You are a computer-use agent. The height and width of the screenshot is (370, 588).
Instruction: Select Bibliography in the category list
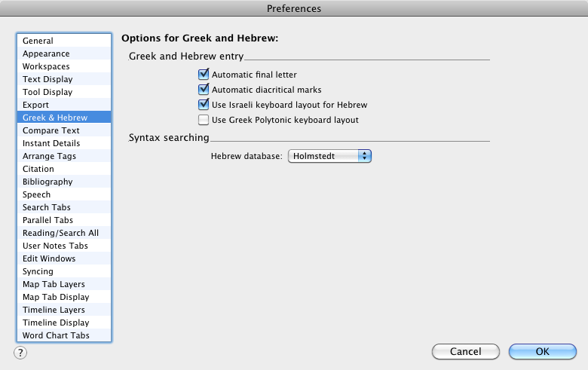coord(64,182)
